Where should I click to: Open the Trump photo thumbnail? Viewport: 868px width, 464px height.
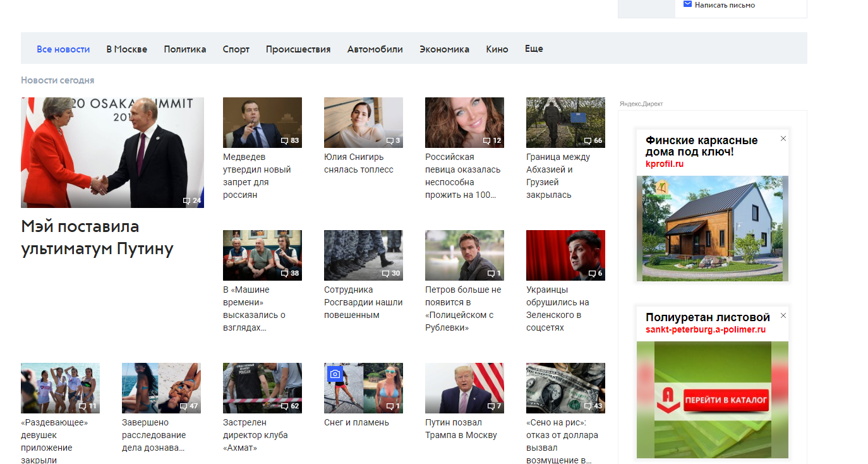click(x=464, y=388)
